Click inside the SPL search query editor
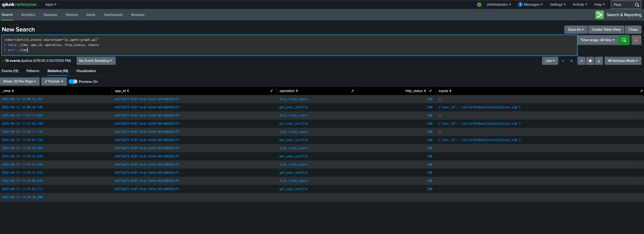This screenshot has height=234, width=644. click(289, 45)
